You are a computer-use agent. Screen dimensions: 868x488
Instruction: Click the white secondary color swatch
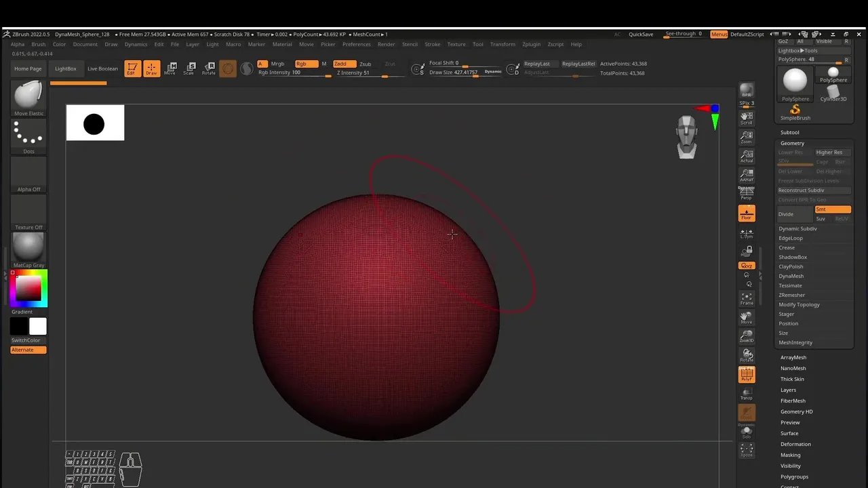pyautogui.click(x=38, y=326)
